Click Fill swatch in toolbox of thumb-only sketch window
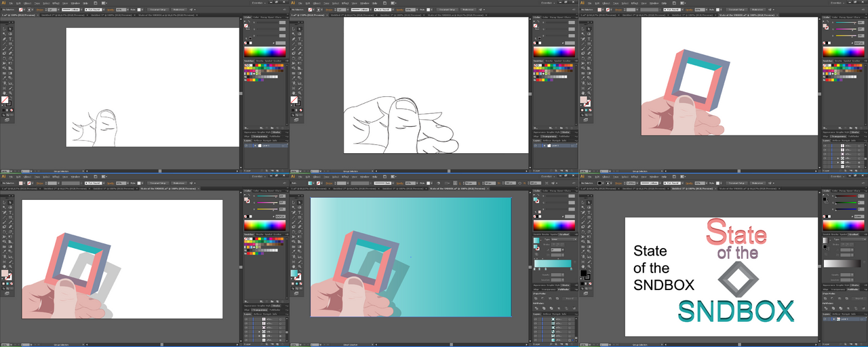Screen dimensions: 868x347 pos(5,100)
